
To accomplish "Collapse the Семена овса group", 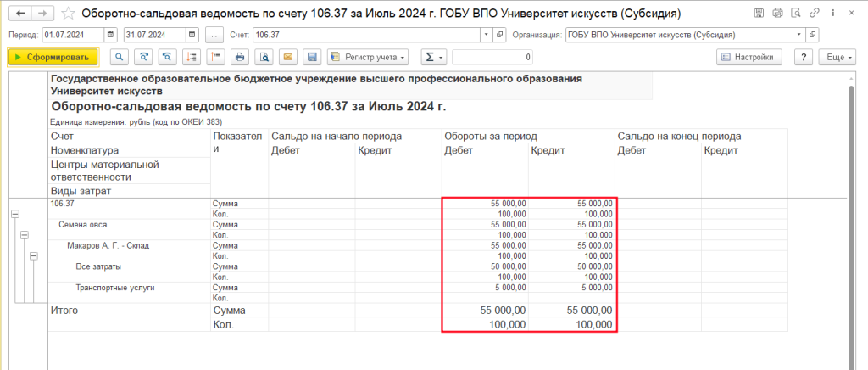I will click(25, 235).
